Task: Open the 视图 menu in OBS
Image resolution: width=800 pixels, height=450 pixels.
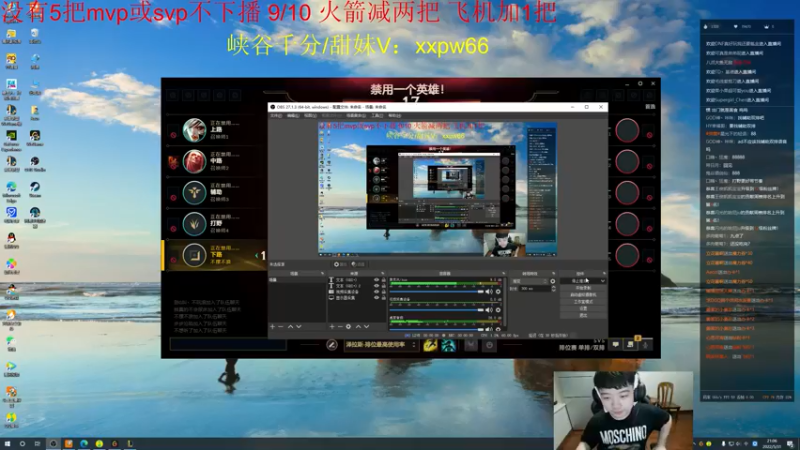Action: (x=310, y=116)
